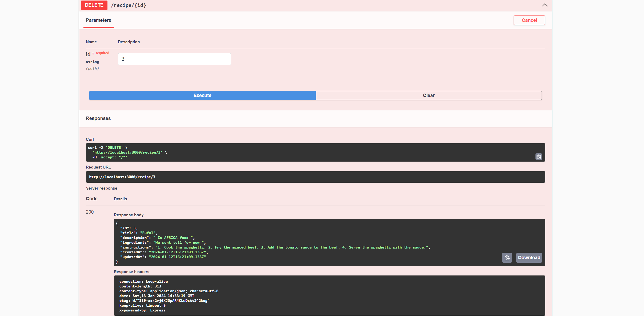Screen dimensions: 644x316
Task: Select the Parameters tab
Action: 98,21
